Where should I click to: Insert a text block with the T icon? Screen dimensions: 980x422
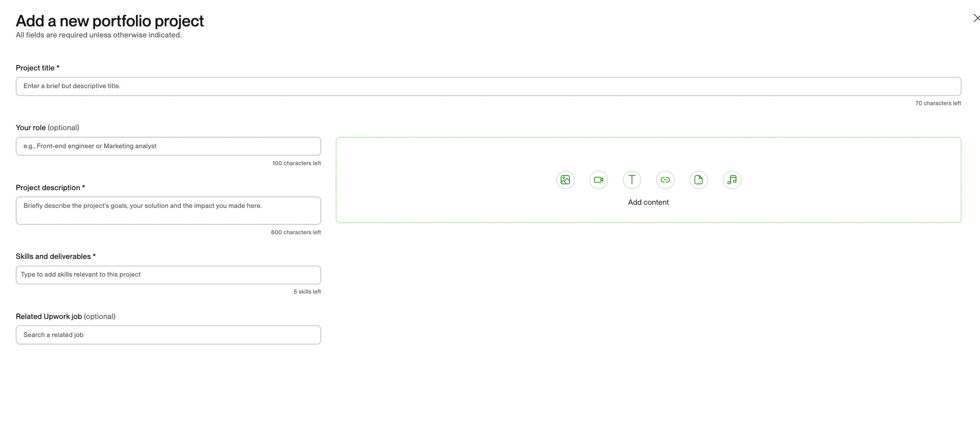coord(632,180)
